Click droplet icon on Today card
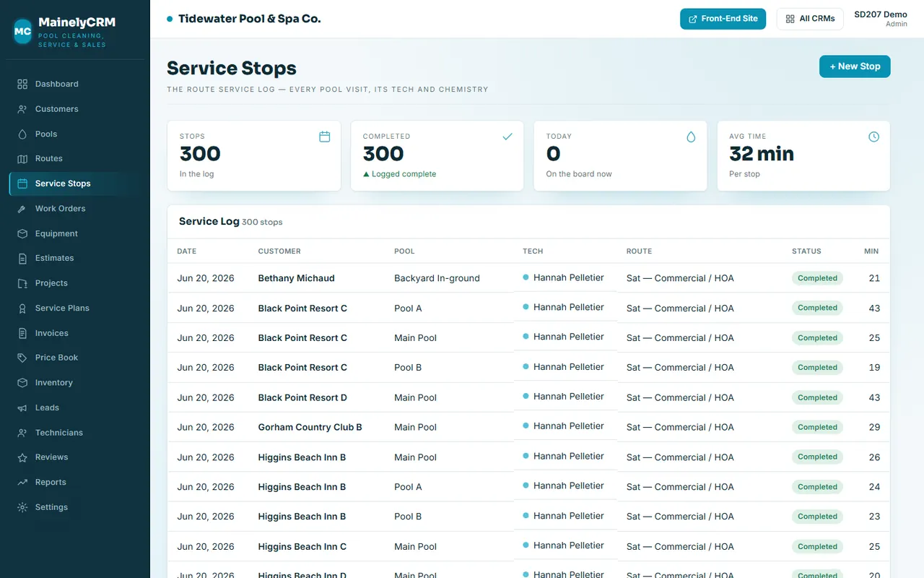This screenshot has height=578, width=924. tap(691, 137)
